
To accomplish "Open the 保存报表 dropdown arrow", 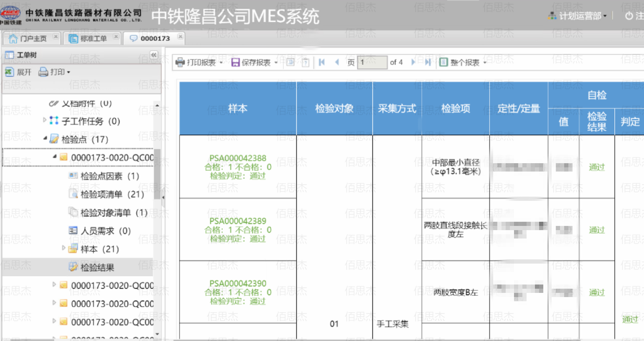I will click(276, 63).
